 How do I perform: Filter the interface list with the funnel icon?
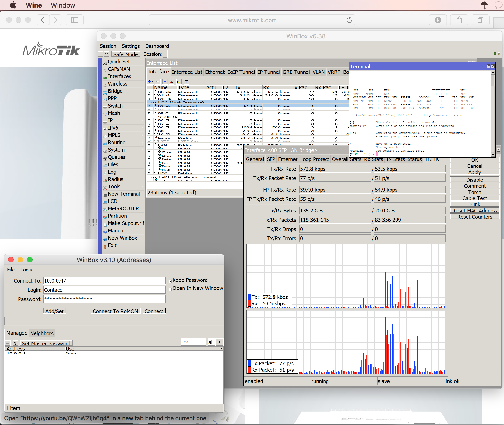coord(187,82)
